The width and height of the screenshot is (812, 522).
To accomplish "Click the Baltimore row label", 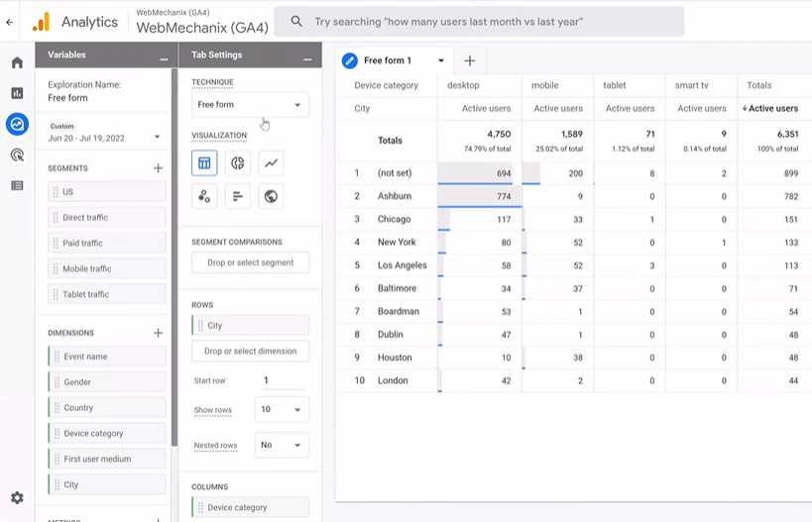I will pos(397,288).
